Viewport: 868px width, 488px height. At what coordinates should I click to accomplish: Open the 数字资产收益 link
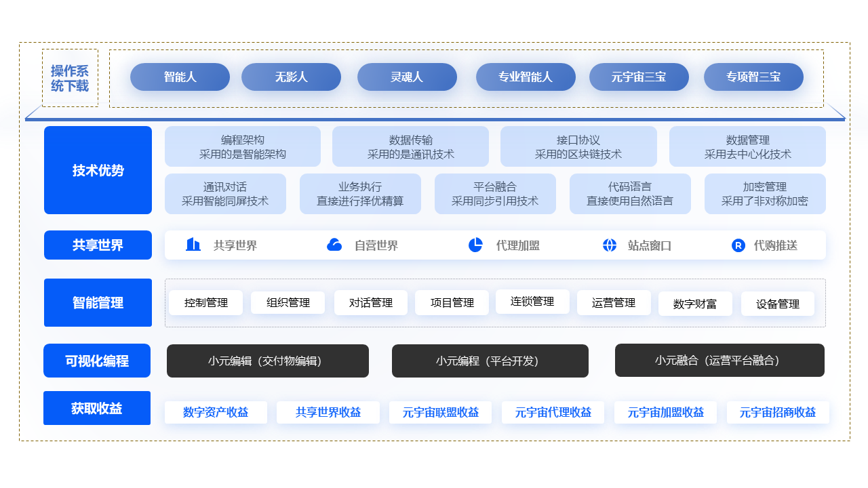coord(216,412)
